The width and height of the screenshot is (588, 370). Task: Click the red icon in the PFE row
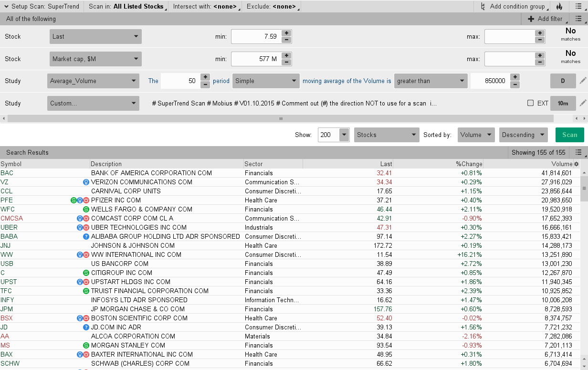pyautogui.click(x=86, y=200)
